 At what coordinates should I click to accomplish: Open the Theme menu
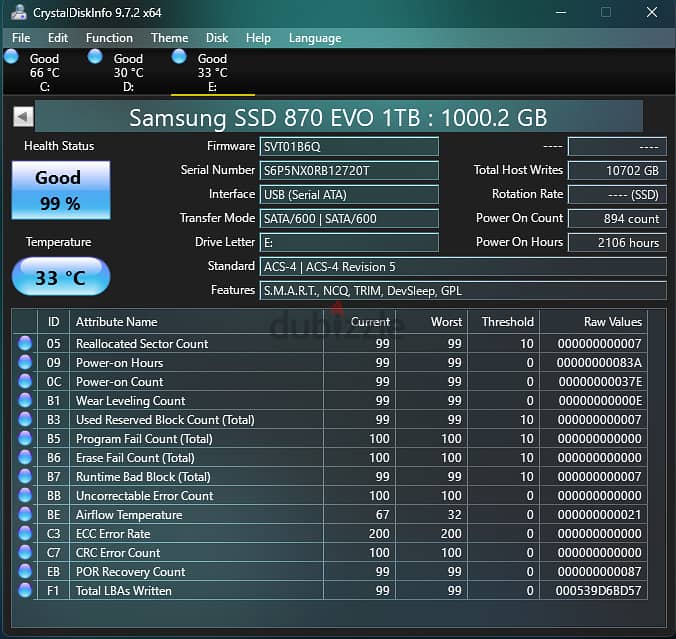point(169,38)
